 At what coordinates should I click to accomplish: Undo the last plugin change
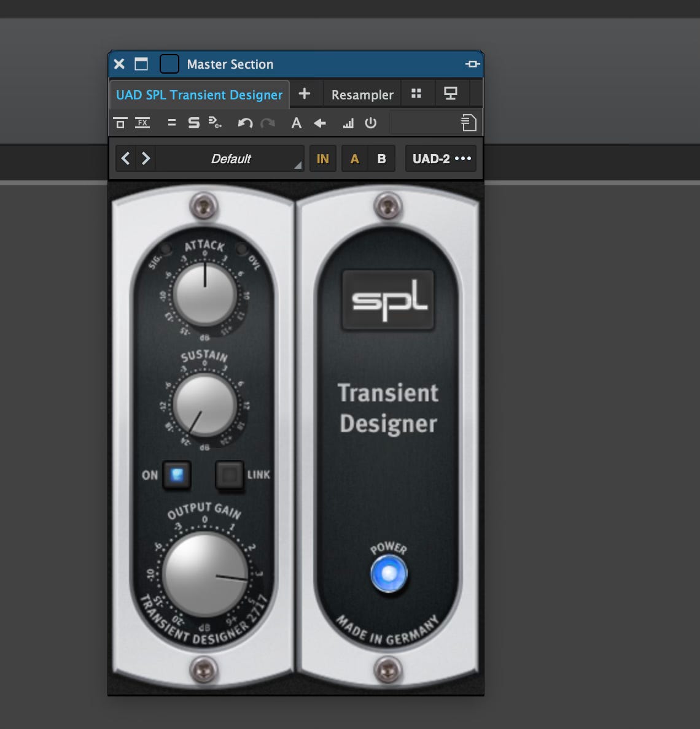click(245, 123)
